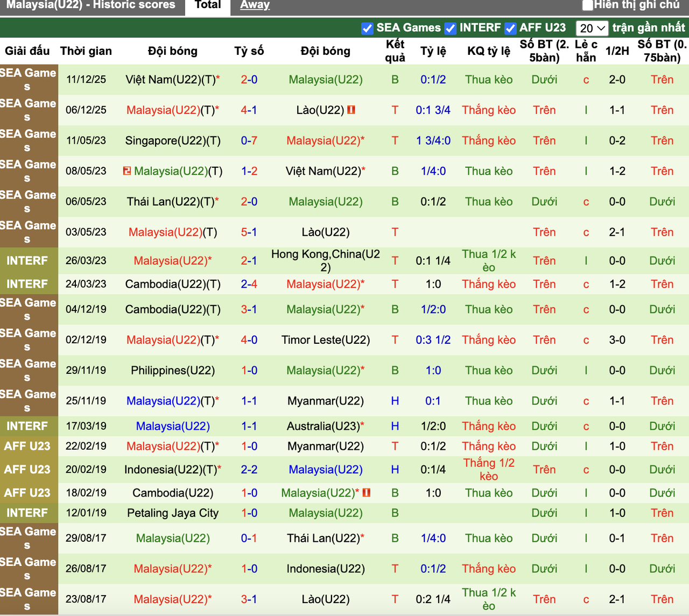This screenshot has height=616, width=689.
Task: Click the 'Lẻ chẵn' column header
Action: 586,51
